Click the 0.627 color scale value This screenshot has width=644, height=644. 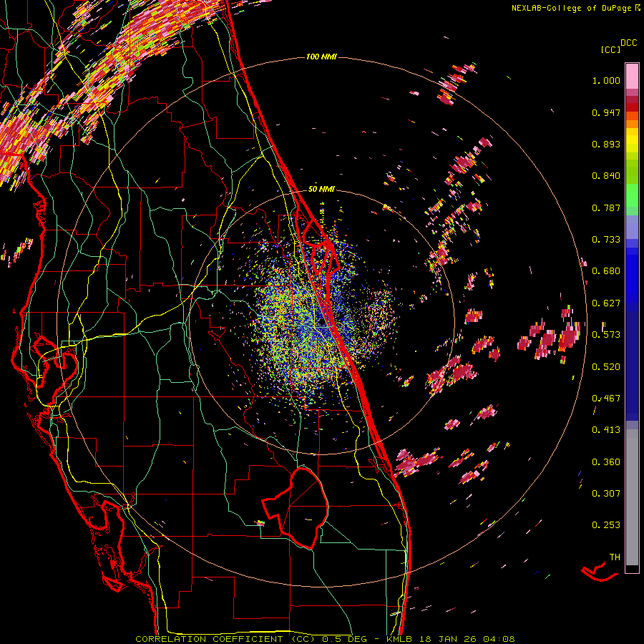[x=606, y=303]
